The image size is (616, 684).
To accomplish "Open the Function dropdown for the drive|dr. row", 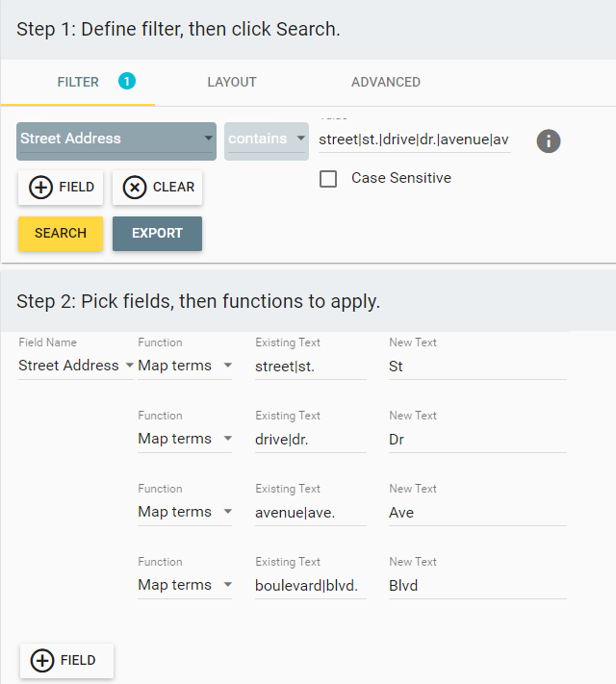I will coord(185,439).
